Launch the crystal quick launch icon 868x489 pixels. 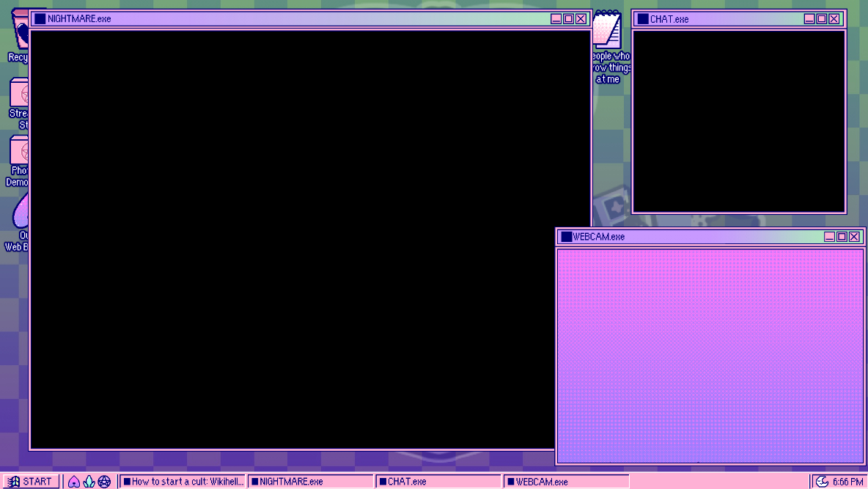tap(89, 482)
